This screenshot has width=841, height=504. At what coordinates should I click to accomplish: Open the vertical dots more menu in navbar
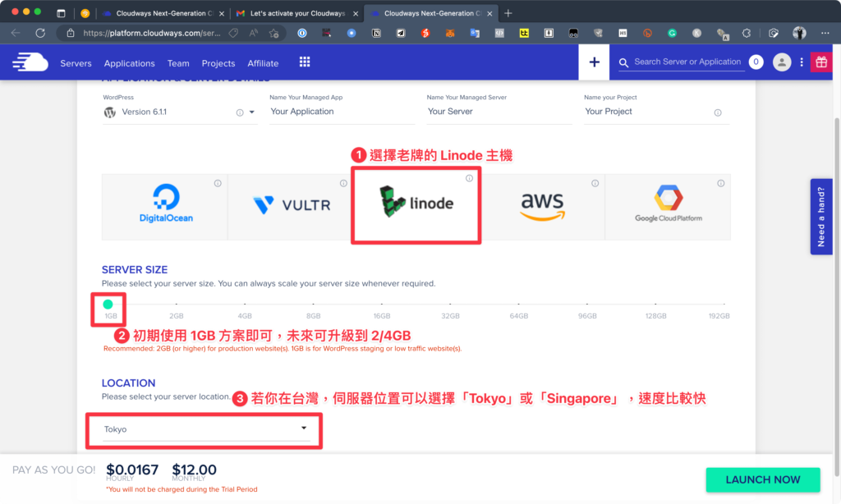tap(802, 62)
